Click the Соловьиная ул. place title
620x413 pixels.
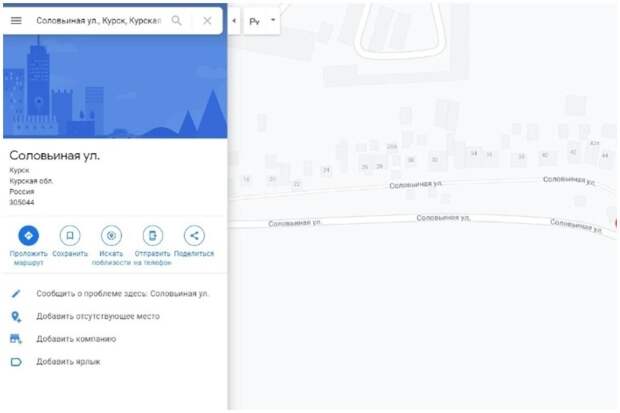point(55,155)
